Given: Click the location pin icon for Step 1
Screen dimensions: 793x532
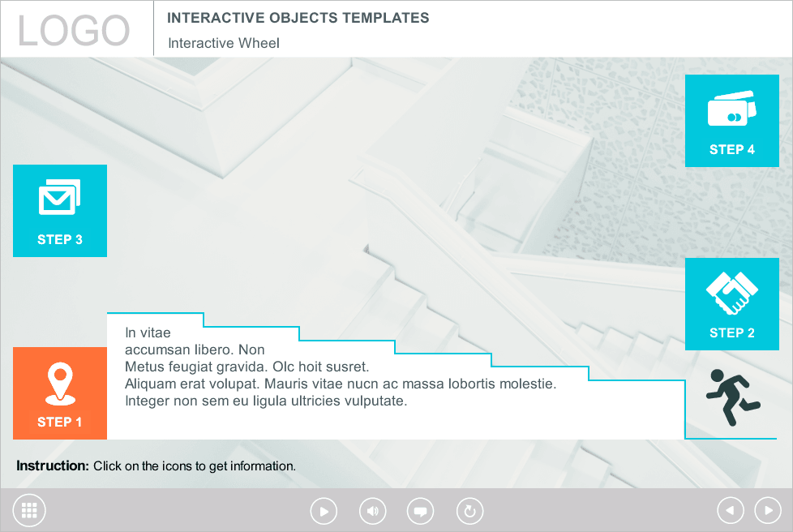Looking at the screenshot, I should 59,384.
